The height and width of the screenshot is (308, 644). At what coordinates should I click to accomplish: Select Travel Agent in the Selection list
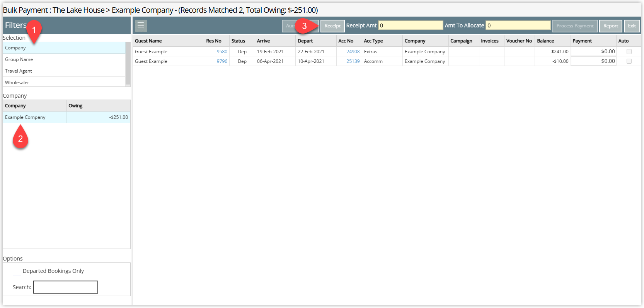[x=64, y=71]
